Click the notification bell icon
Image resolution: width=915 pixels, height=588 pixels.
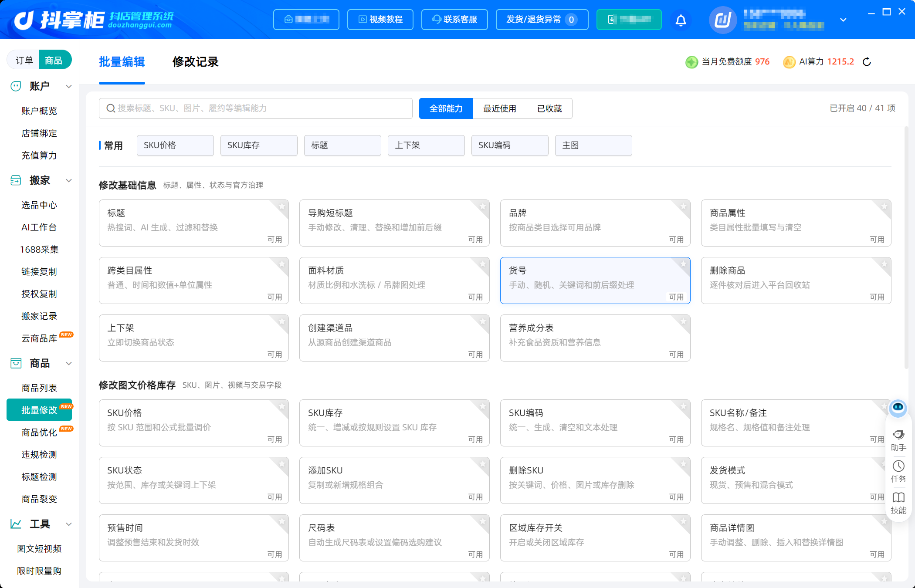pyautogui.click(x=681, y=20)
